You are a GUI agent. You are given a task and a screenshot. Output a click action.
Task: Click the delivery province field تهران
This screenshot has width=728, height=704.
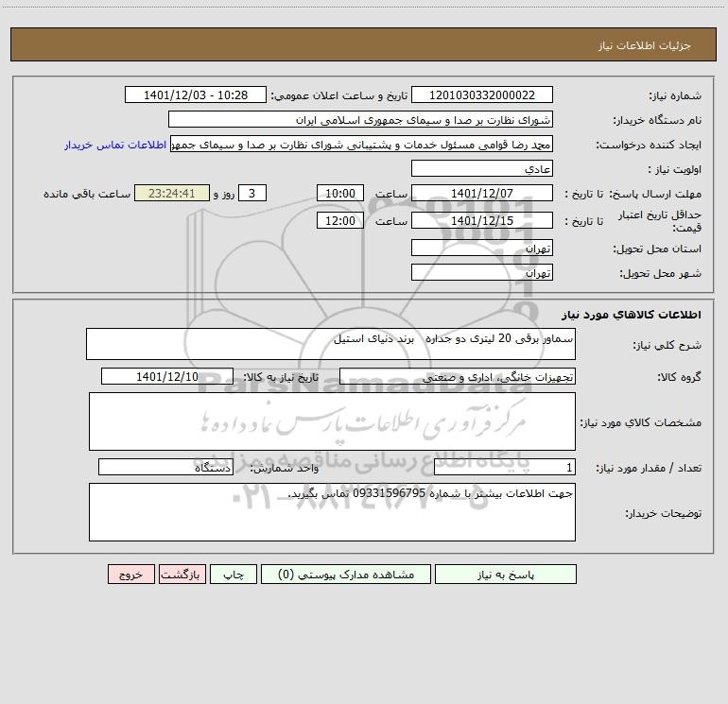click(482, 248)
